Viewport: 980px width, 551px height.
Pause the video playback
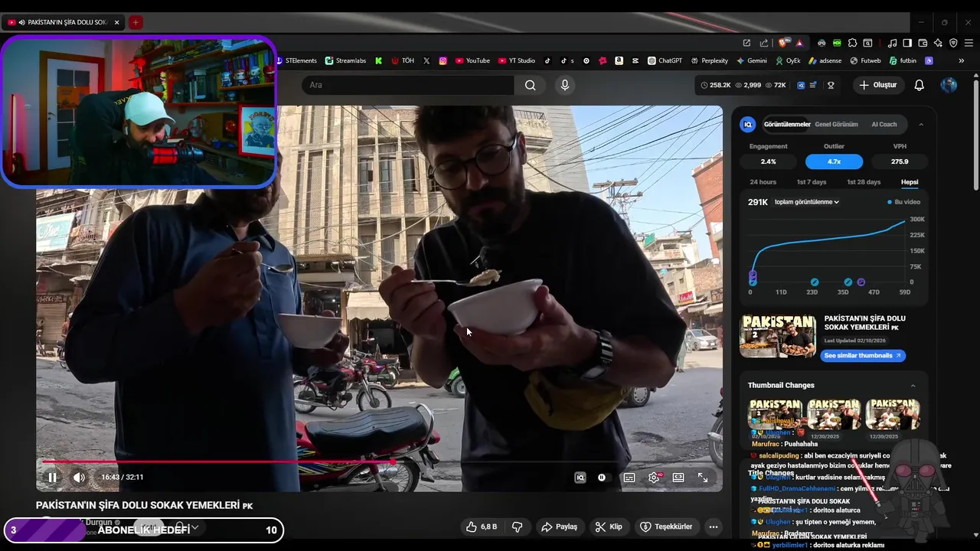[52, 478]
